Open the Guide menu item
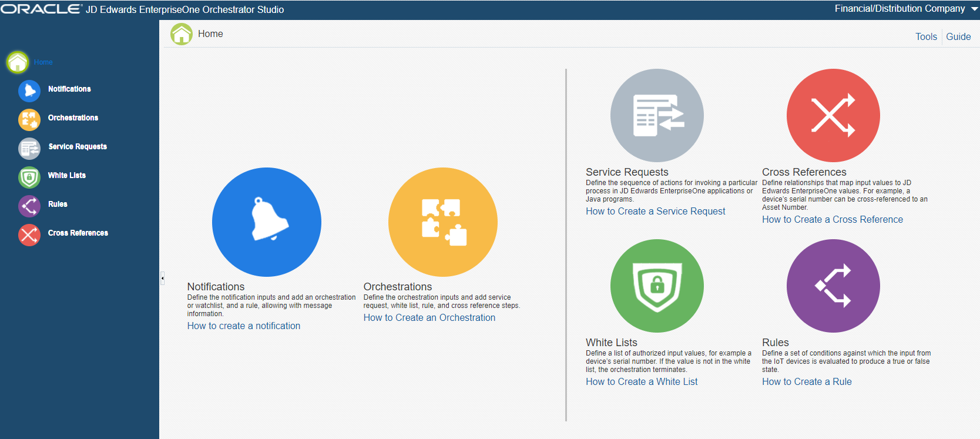 coord(958,36)
